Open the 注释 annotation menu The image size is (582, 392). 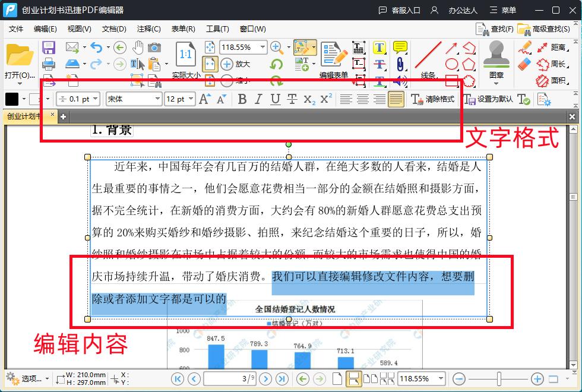[x=148, y=29]
